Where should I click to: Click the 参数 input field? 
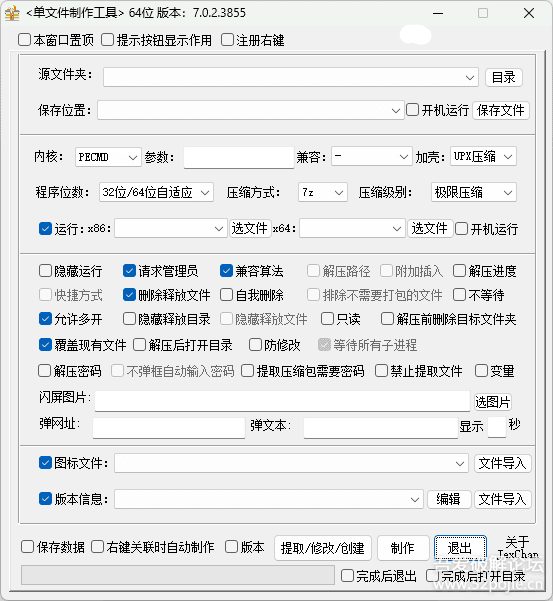239,158
